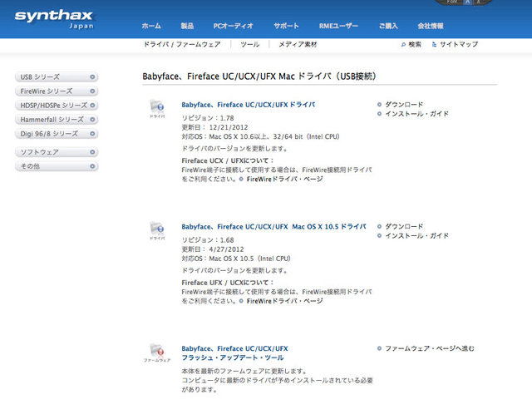Screen dimensions: 532x419
Task: Click the page heading Babyface、Fireface UC/UCX/UFX Mac ドライバ
Action: coord(259,76)
